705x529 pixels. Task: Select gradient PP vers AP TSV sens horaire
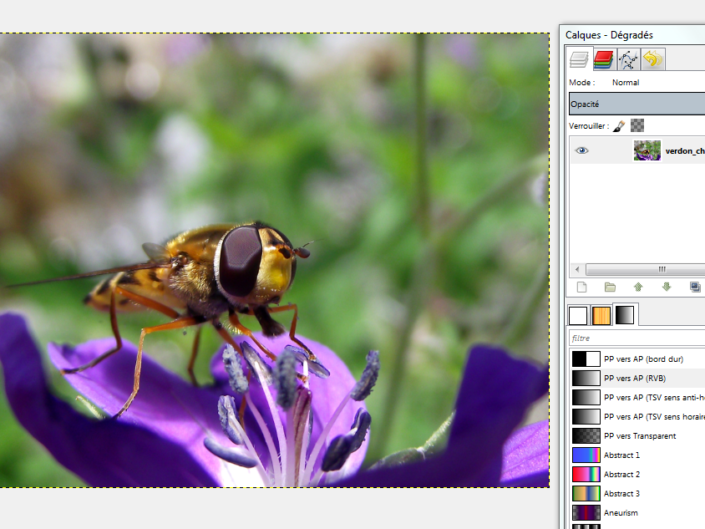point(638,417)
